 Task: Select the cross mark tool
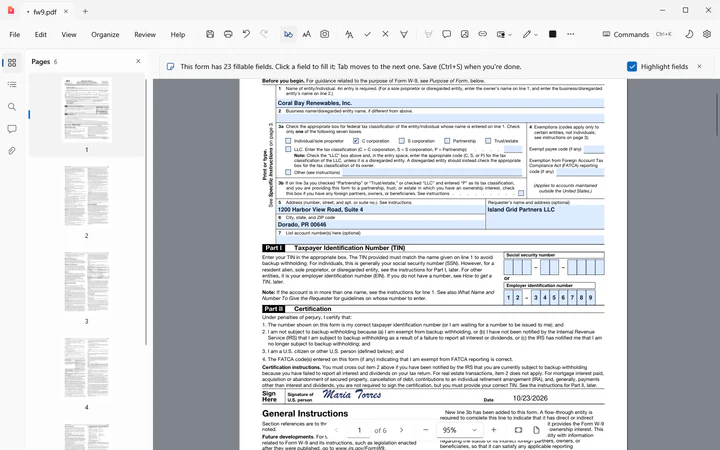tap(385, 34)
